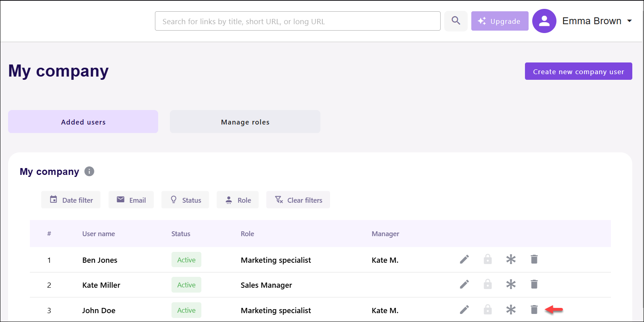The width and height of the screenshot is (644, 322).
Task: Click the Manager column header
Action: pos(385,234)
